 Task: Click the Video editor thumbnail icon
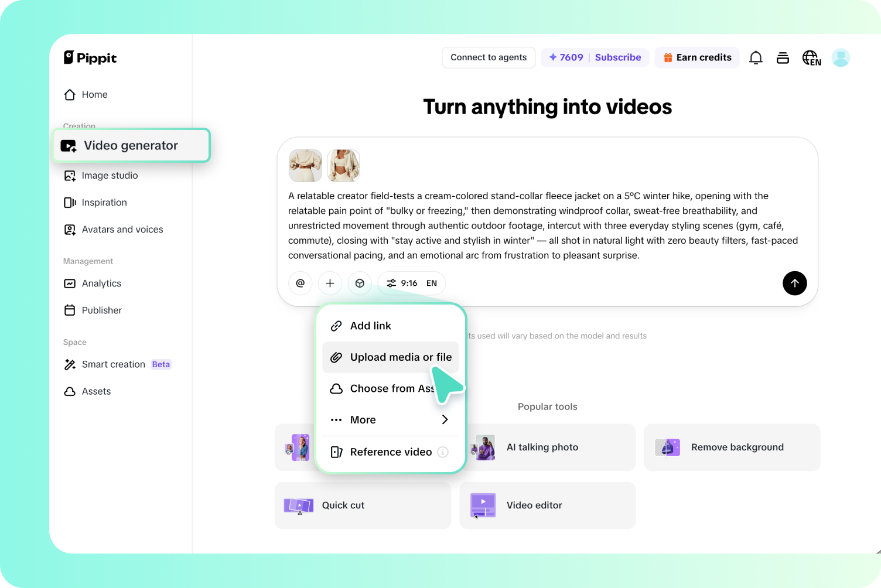[x=483, y=505]
